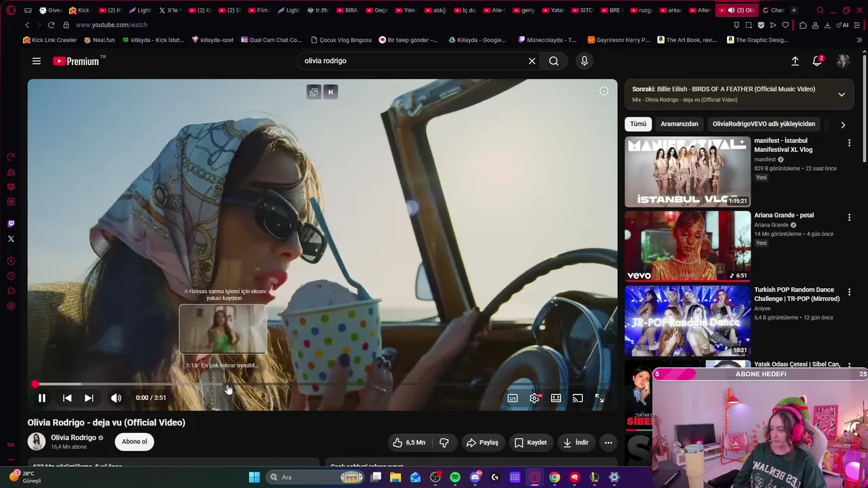The height and width of the screenshot is (488, 868).
Task: Dislike the video
Action: pos(444,443)
